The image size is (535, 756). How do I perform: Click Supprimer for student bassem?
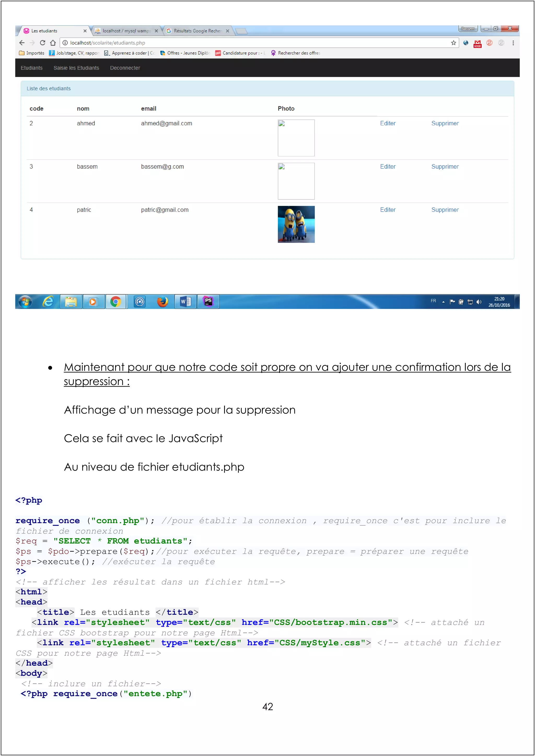[x=445, y=167]
